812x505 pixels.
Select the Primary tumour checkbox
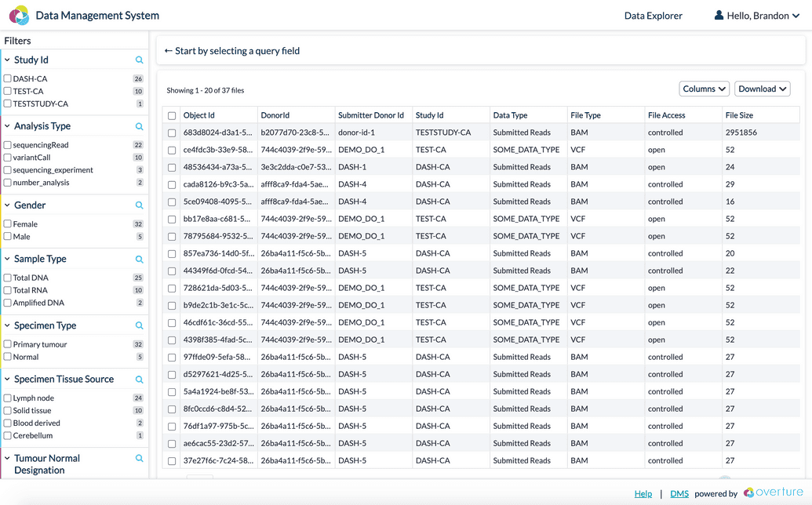8,344
